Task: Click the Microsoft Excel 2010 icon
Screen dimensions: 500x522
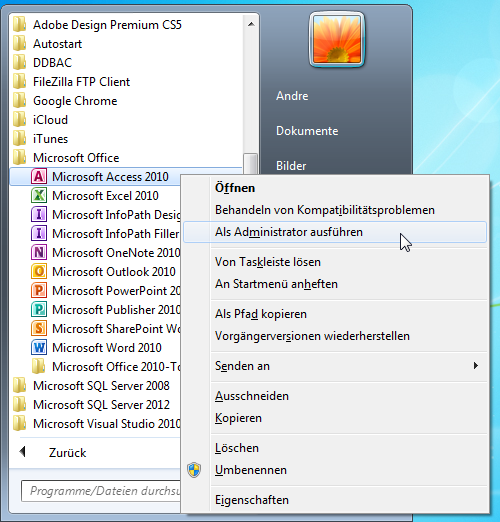Action: click(39, 196)
